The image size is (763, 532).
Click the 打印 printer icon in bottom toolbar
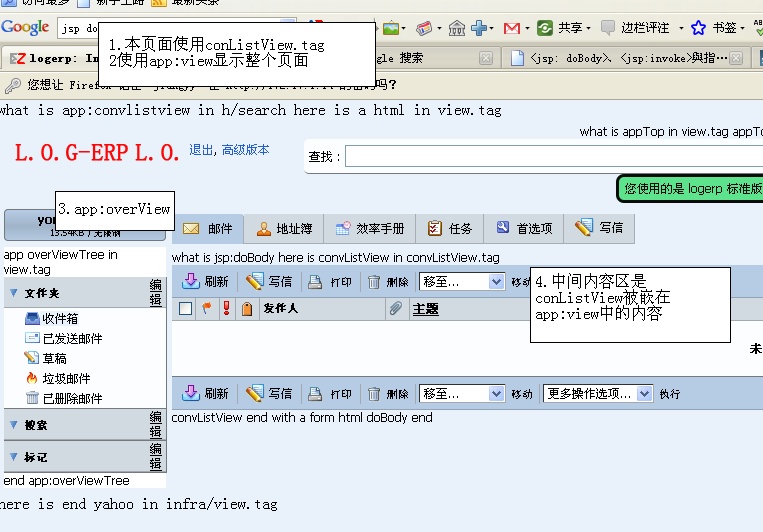315,394
